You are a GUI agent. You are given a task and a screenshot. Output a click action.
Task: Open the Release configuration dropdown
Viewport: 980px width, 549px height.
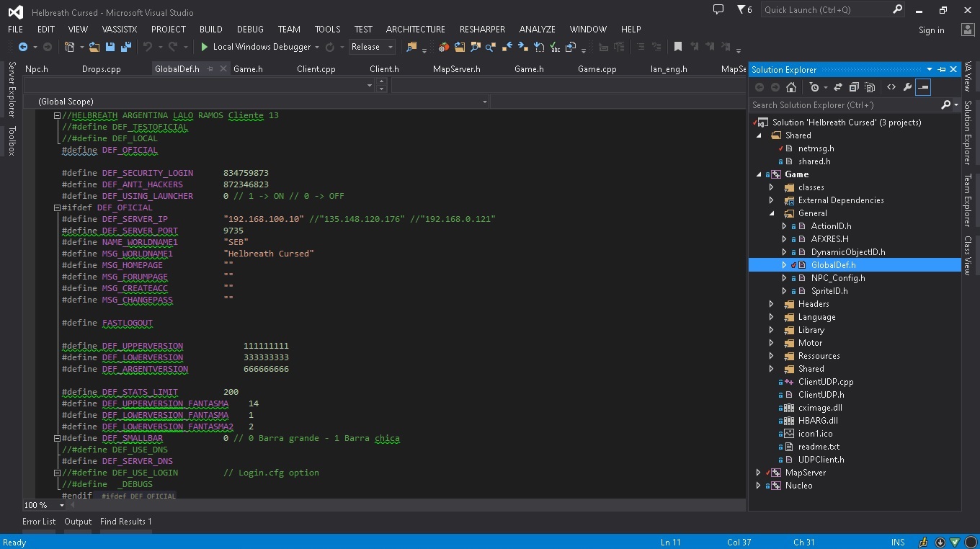[x=391, y=47]
